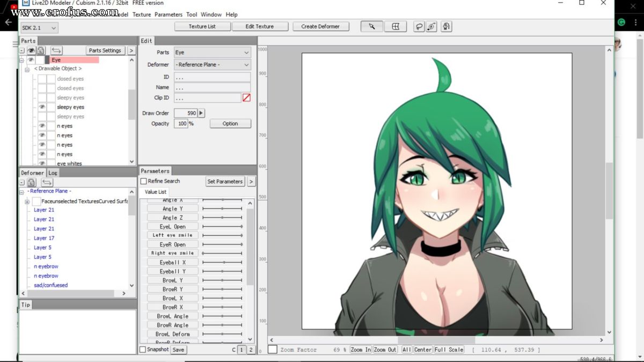Choose the lasso selection tool
Image resolution: width=644 pixels, height=362 pixels.
pos(419,26)
